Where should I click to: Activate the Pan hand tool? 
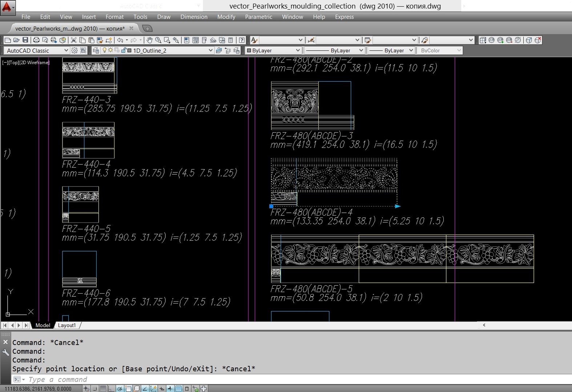point(149,40)
